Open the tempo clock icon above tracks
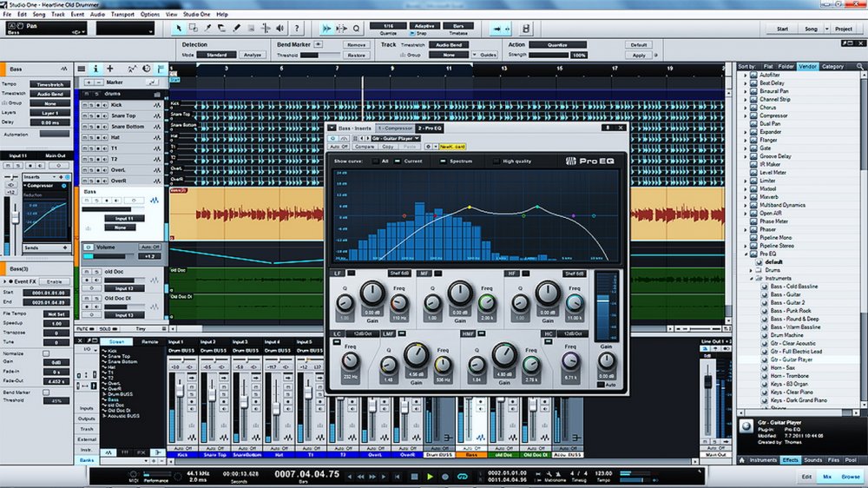 click(146, 69)
